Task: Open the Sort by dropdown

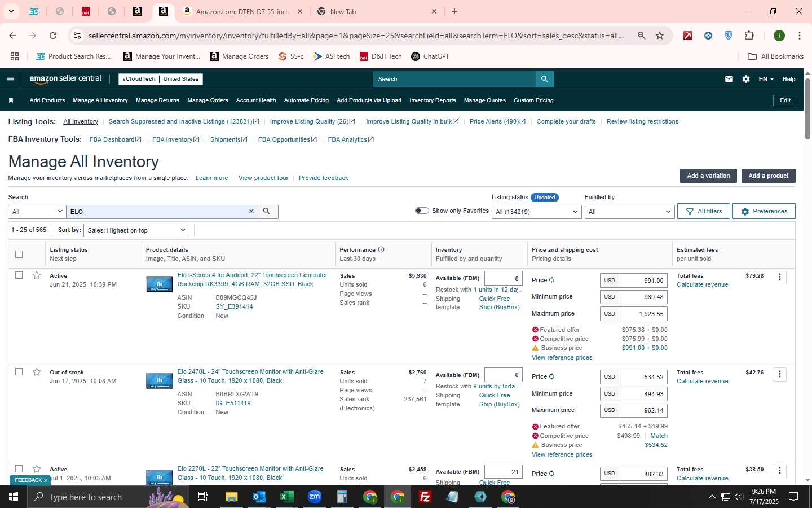Action: (x=136, y=230)
